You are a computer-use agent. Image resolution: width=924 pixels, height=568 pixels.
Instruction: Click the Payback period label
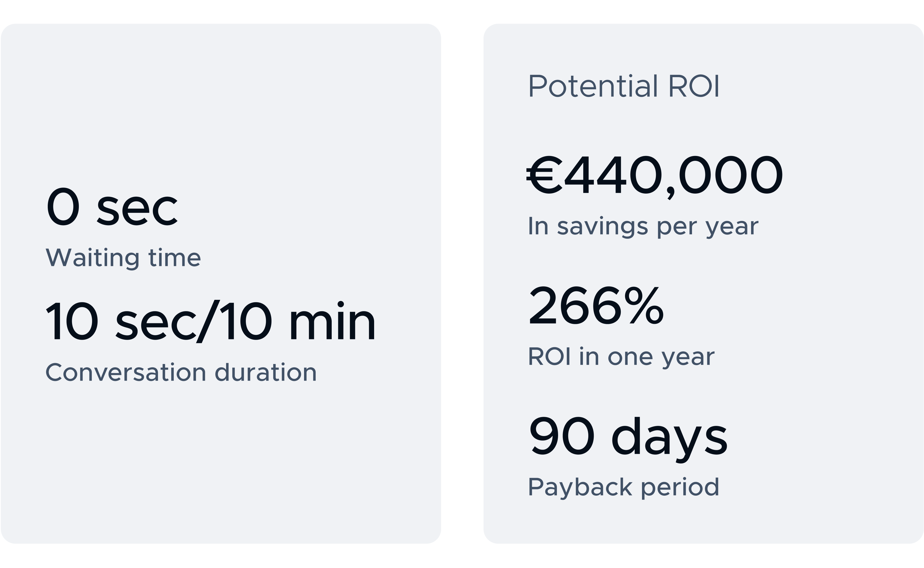click(624, 488)
